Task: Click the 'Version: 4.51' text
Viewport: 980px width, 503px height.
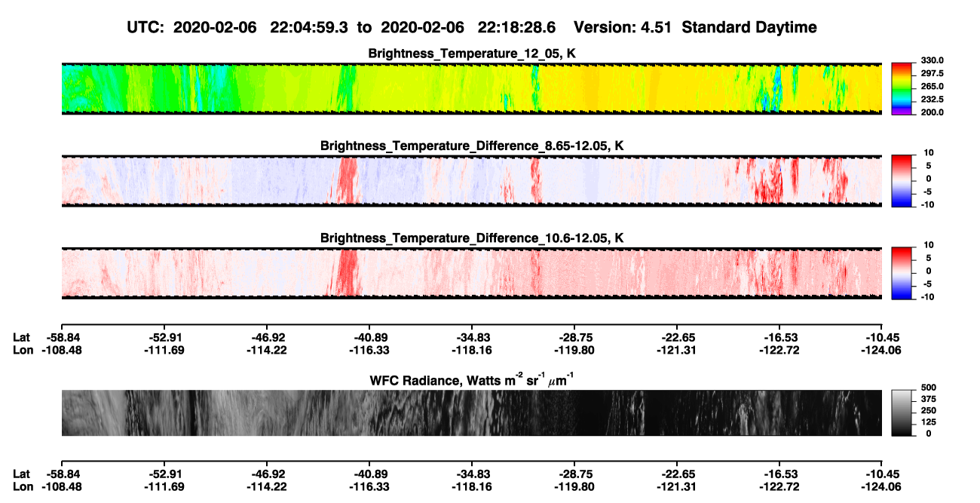Action: [x=624, y=27]
